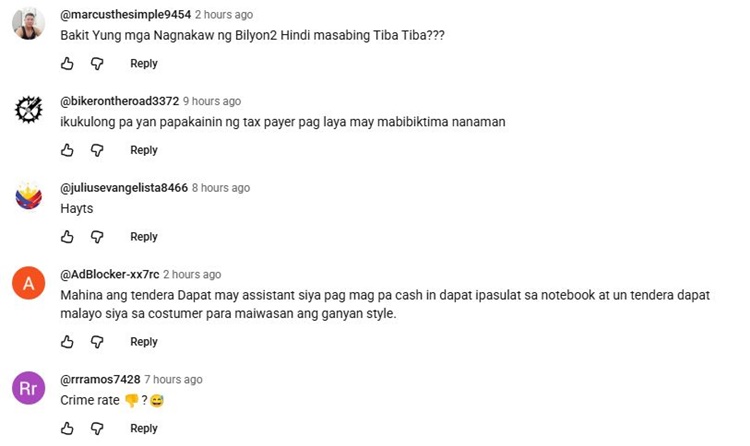Dislike the 'Crime rate' comment
The height and width of the screenshot is (446, 750).
click(x=97, y=428)
